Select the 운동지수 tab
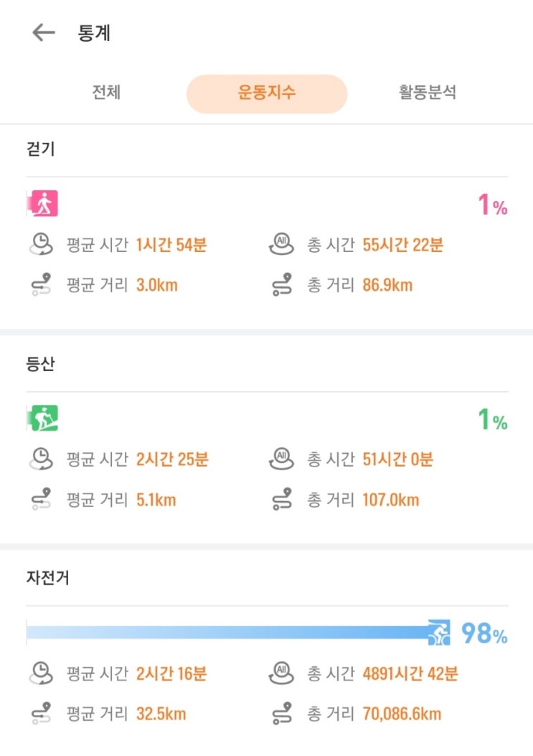Image resolution: width=533 pixels, height=756 pixels. pyautogui.click(x=267, y=93)
